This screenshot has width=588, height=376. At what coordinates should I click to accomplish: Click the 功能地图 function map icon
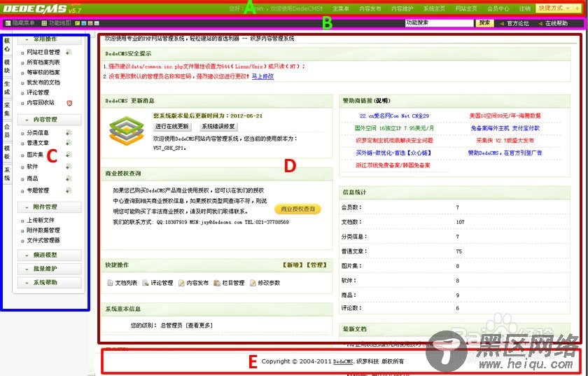pyautogui.click(x=44, y=23)
